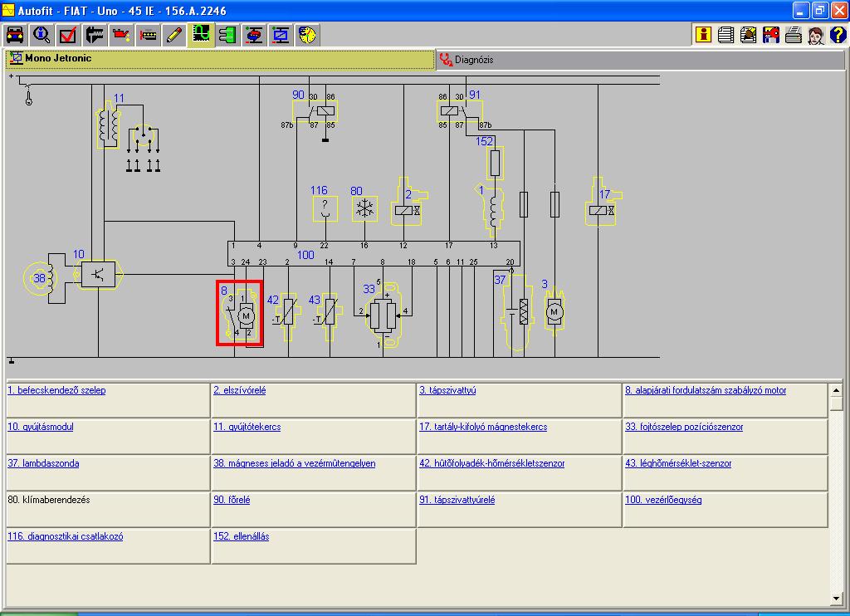Screen dimensions: 850x616
Task: Open link '43. léghőmérséklet-szenzor'
Action: click(679, 463)
